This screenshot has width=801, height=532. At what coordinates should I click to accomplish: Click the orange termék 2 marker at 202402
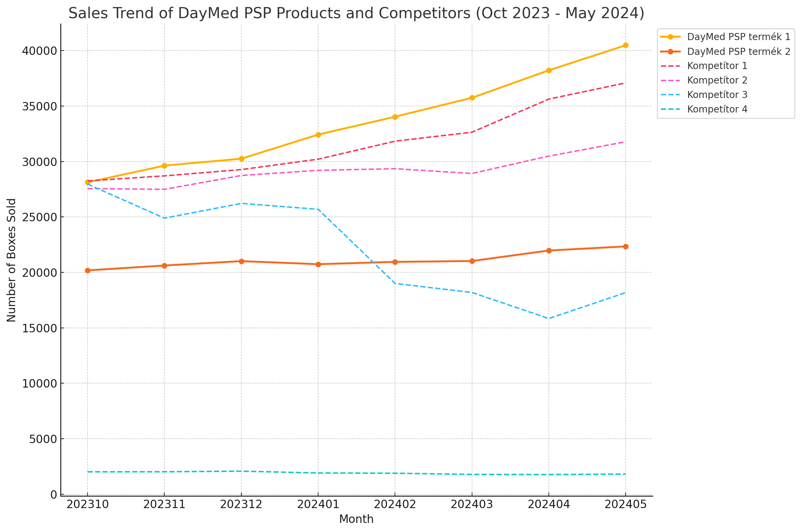tap(395, 262)
